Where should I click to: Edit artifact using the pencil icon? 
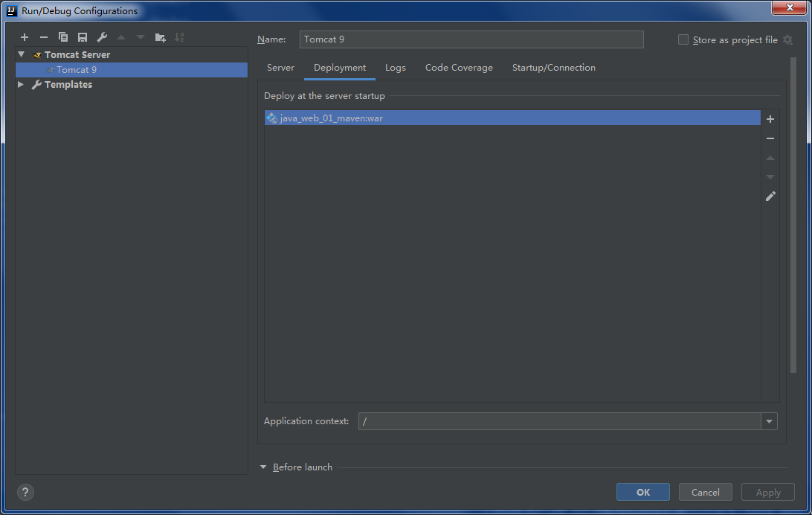[x=770, y=196]
